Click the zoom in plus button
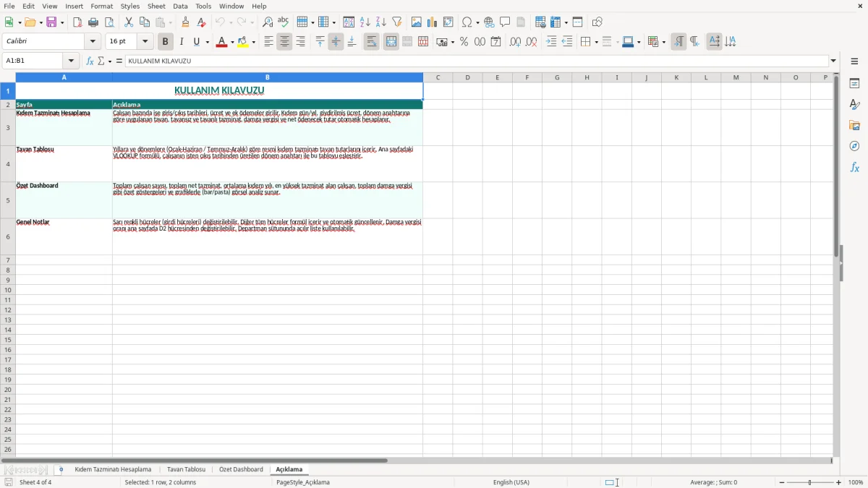 (x=839, y=482)
